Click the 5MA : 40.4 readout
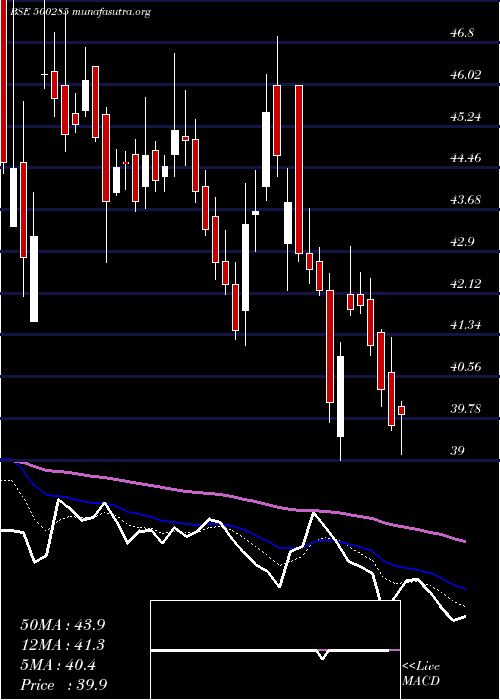 (x=58, y=665)
